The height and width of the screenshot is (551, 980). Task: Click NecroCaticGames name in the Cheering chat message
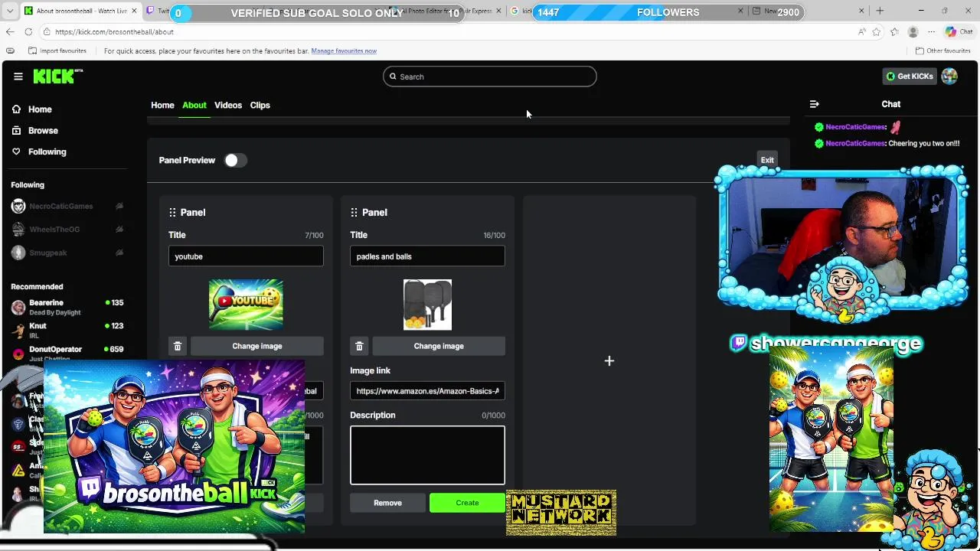tap(855, 143)
